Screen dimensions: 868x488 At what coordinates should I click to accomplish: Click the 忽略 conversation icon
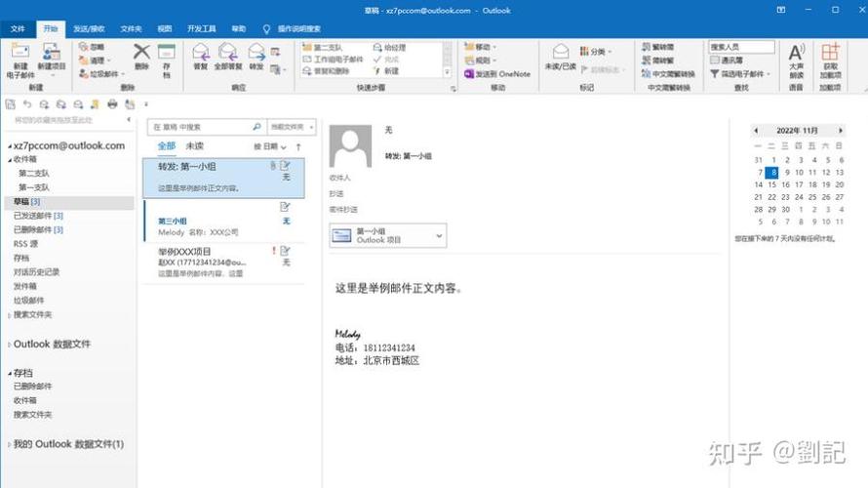92,47
